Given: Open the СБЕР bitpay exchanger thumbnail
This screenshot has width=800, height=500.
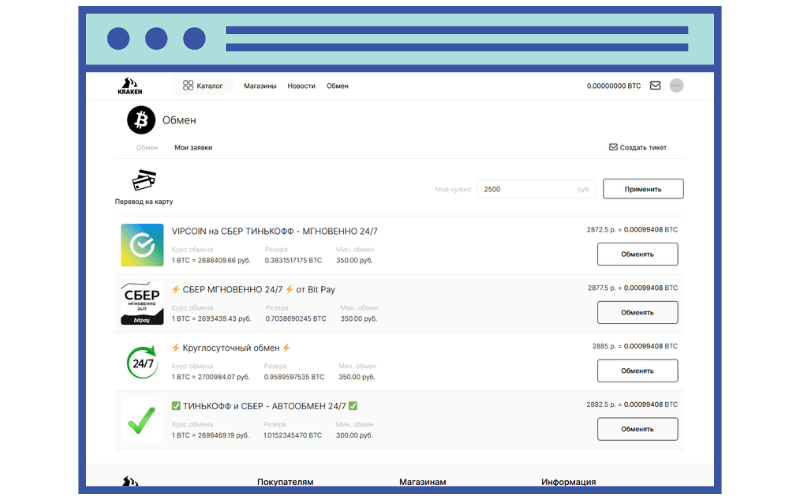Looking at the screenshot, I should [x=142, y=303].
